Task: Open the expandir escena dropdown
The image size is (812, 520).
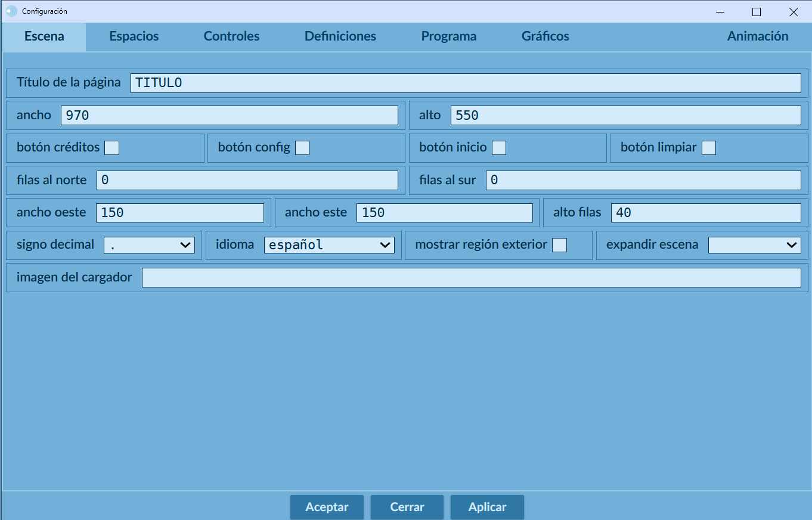Action: (754, 245)
